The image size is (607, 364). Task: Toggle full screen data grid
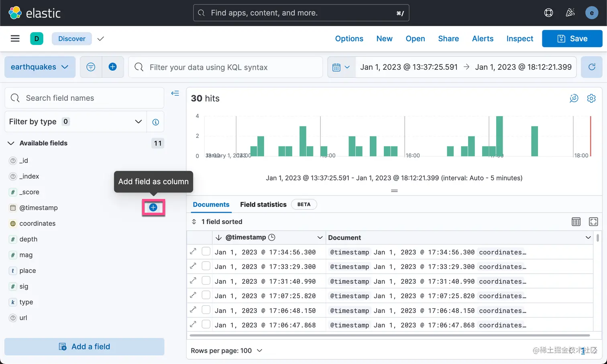click(x=593, y=222)
